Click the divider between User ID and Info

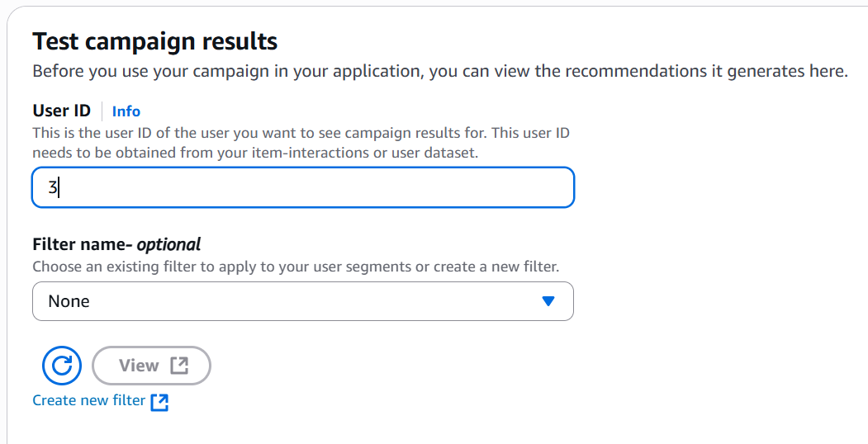(x=102, y=111)
